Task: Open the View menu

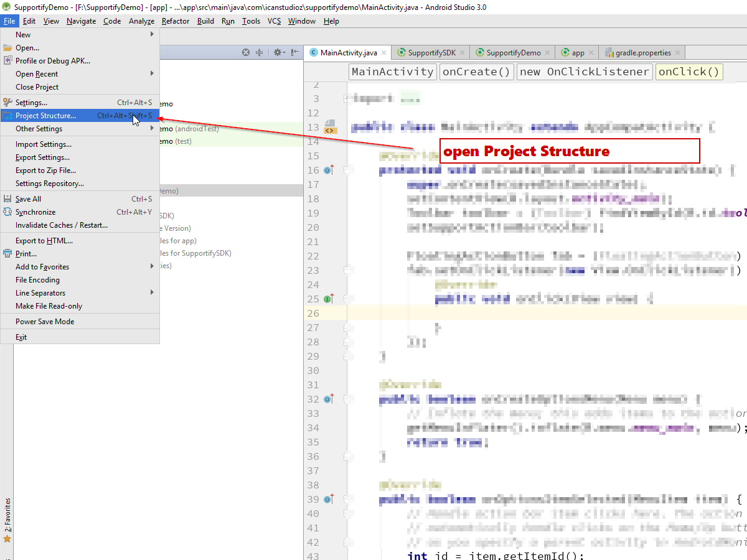Action: pos(51,21)
